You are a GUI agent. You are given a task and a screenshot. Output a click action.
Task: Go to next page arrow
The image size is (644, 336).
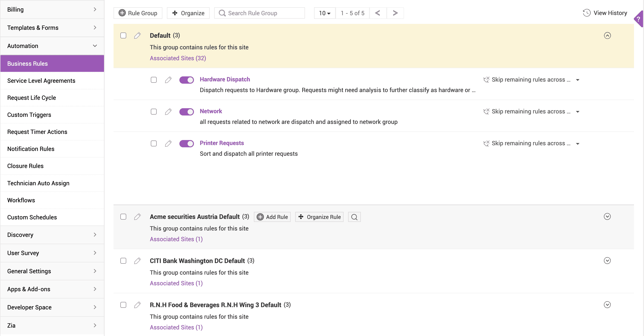(395, 13)
